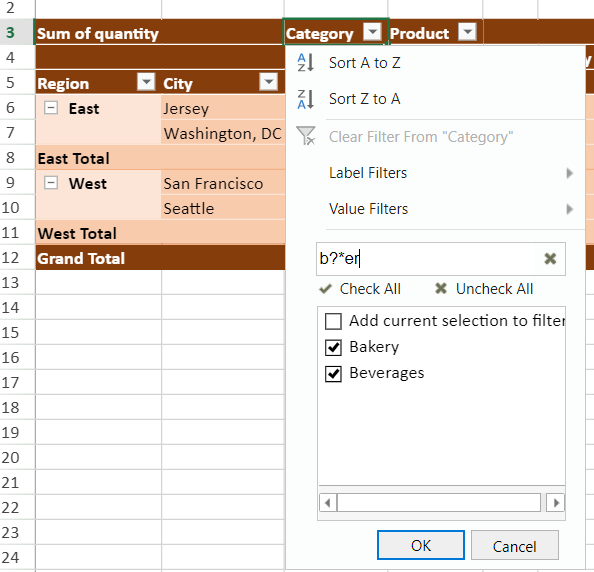Clear the search box with the X icon
Viewport: 594px width, 572px height.
pos(550,259)
